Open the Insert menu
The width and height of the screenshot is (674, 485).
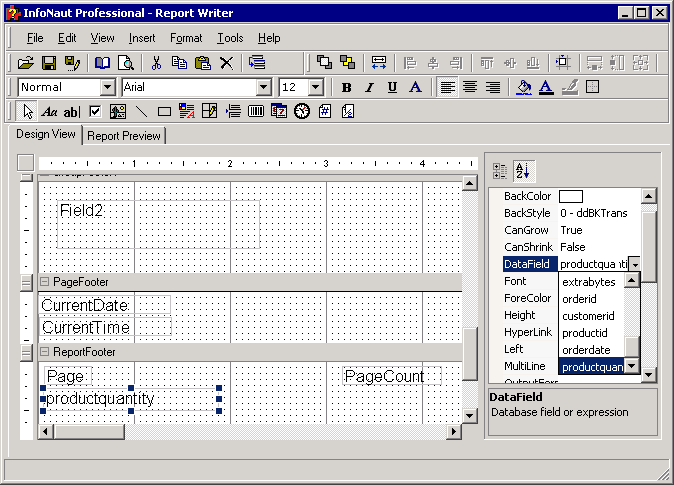pyautogui.click(x=142, y=38)
